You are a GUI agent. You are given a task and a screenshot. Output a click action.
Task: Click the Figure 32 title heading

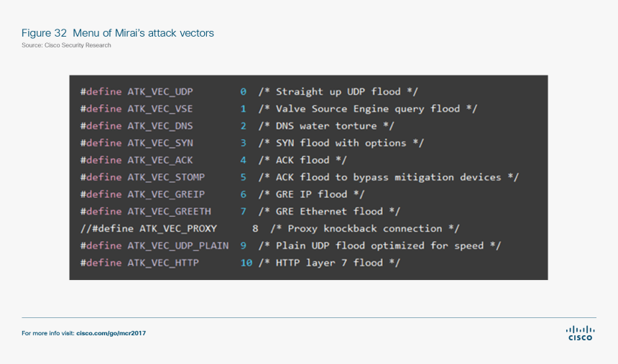click(118, 33)
